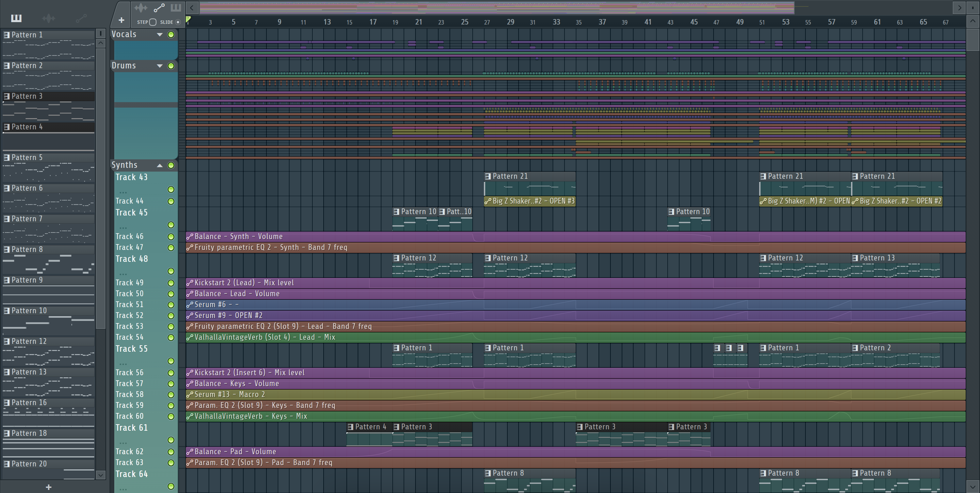This screenshot has height=493, width=980.
Task: Select the Balance - Pad - Volume clip
Action: 576,452
